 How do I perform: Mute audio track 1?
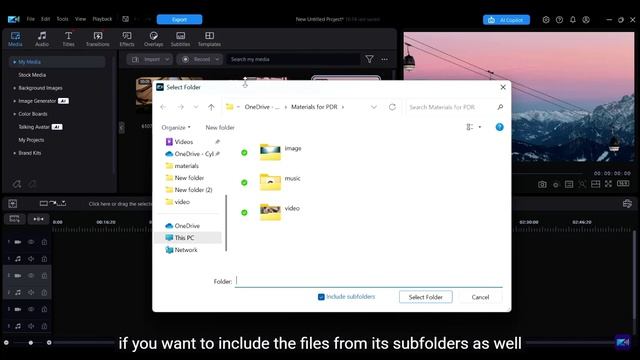[31, 259]
